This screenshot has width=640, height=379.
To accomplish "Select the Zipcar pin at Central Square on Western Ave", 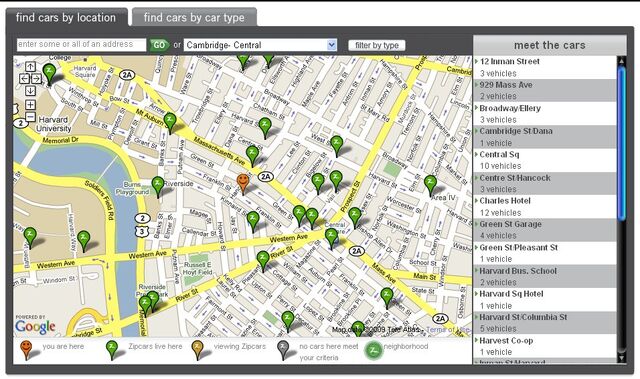I will point(331,238).
